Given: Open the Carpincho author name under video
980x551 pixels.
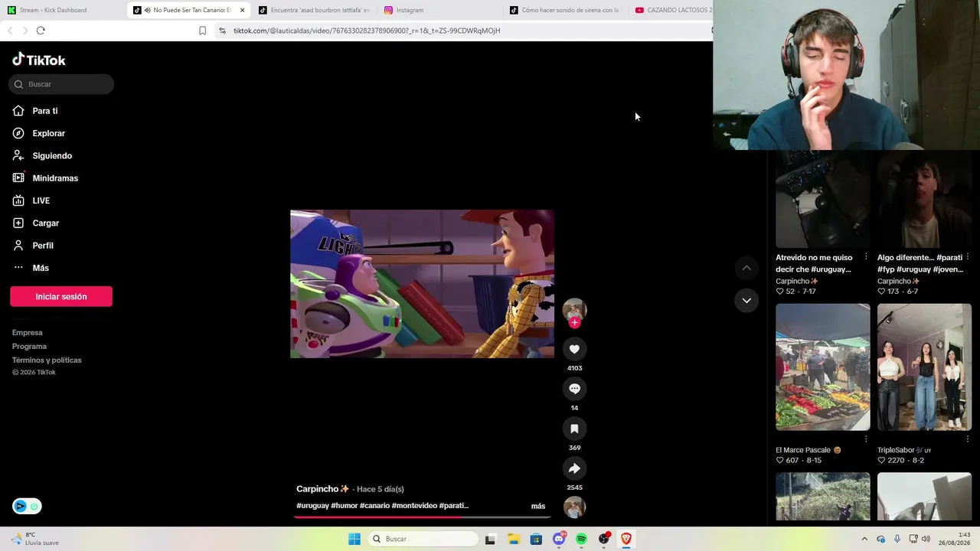Looking at the screenshot, I should tap(322, 489).
